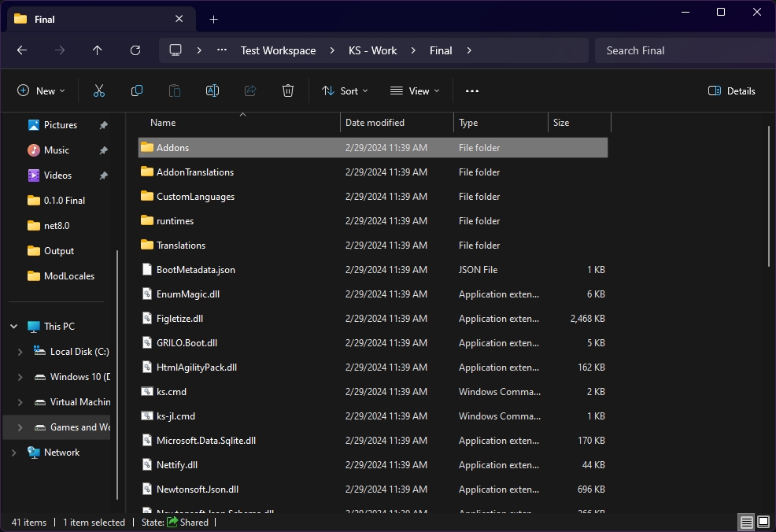Switch to large thumbnails view in status bar
The width and height of the screenshot is (776, 532).
point(763,522)
